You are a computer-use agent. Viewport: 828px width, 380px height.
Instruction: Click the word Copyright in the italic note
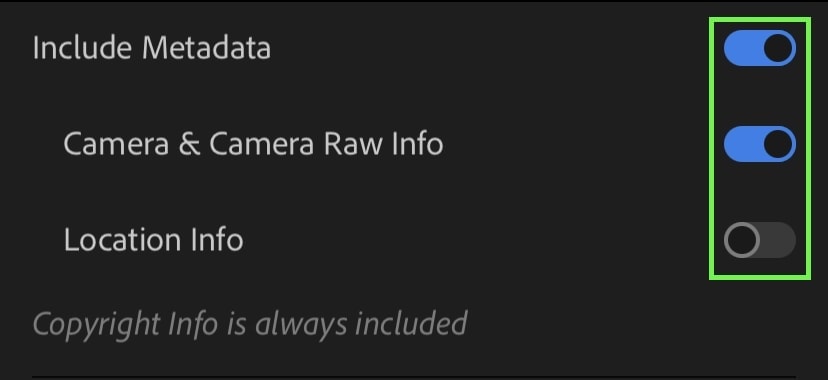pyautogui.click(x=97, y=325)
